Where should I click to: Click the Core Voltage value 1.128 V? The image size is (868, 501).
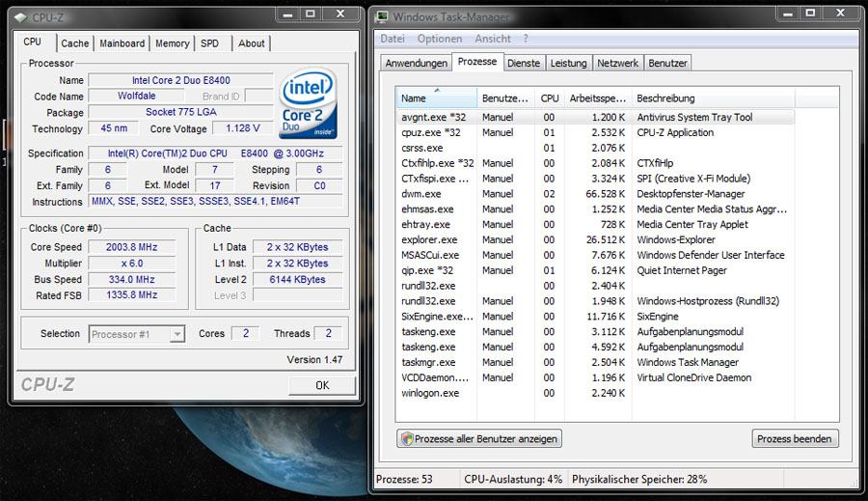tap(242, 128)
